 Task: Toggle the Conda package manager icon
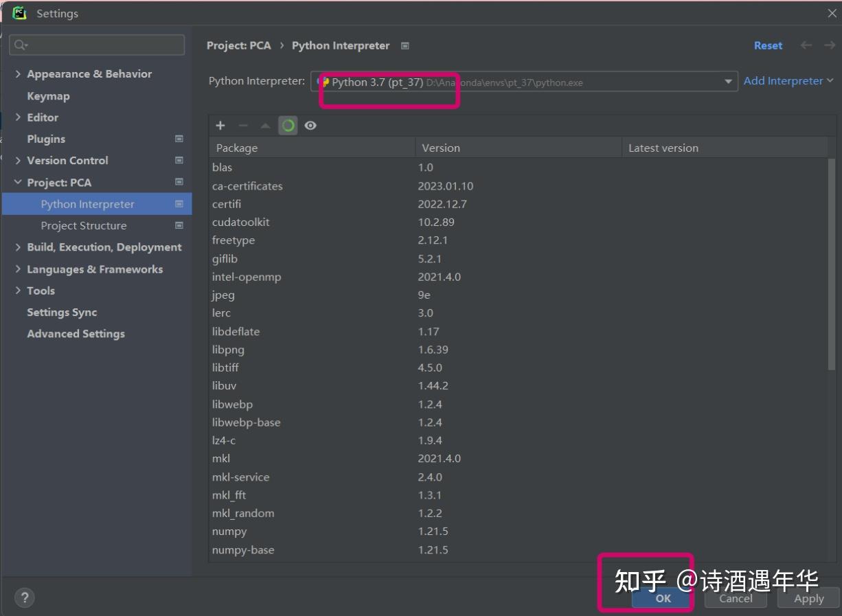pyautogui.click(x=288, y=126)
